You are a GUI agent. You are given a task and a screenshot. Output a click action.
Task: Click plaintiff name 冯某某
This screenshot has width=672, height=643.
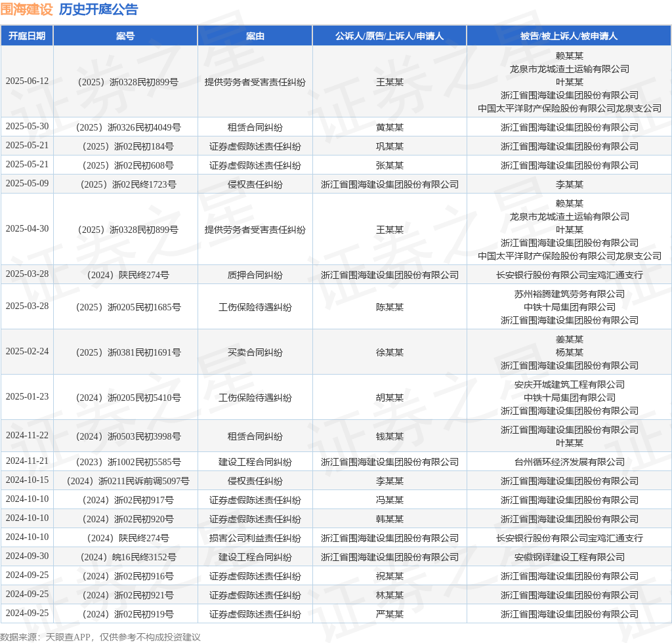[390, 500]
